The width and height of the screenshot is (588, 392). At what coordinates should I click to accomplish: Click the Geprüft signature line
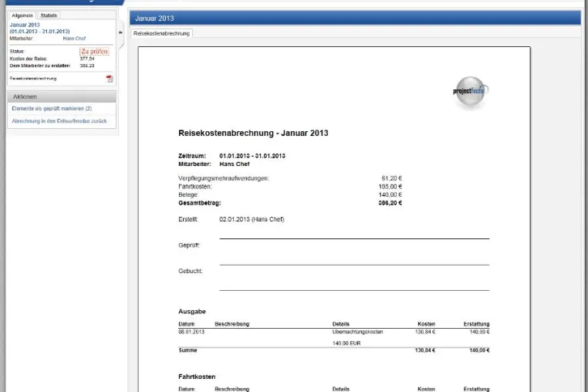point(354,265)
